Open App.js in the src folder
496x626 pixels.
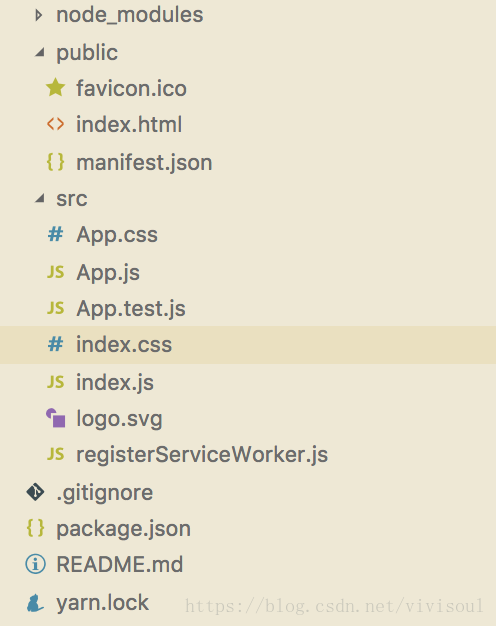(108, 273)
